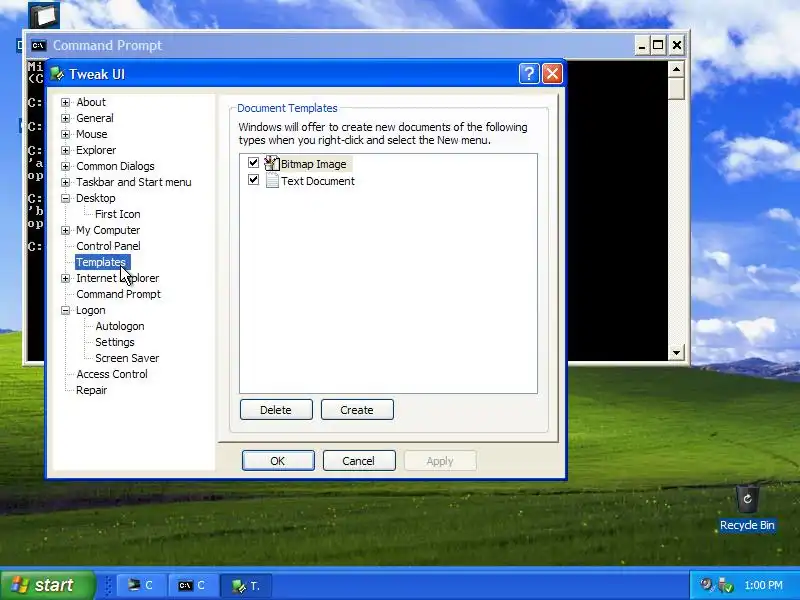Select Explorer in the tree
800x600 pixels.
tap(96, 150)
